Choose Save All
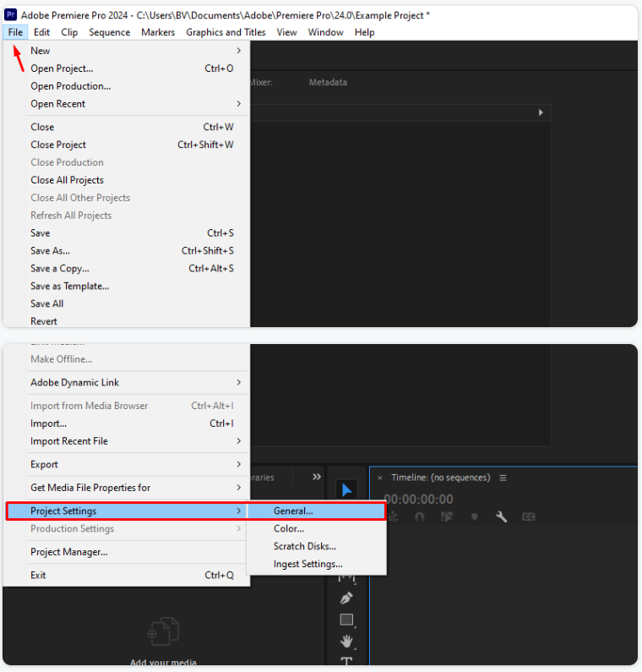 [x=127, y=303]
